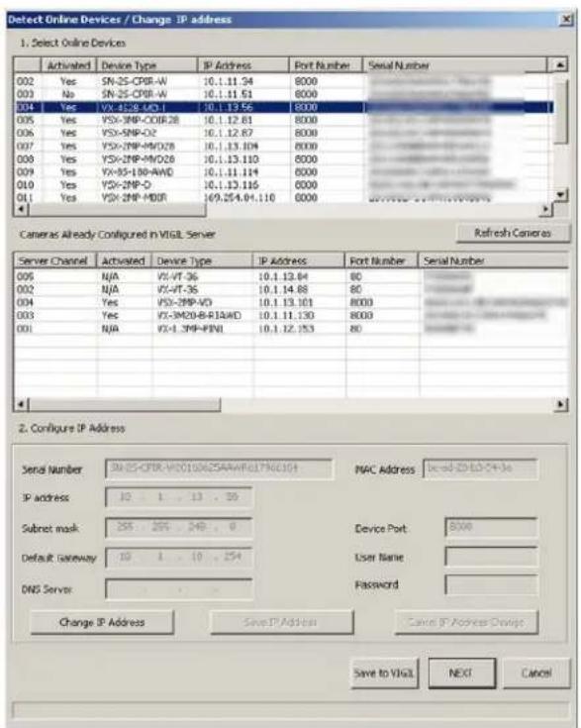The height and width of the screenshot is (728, 581).
Task: Click Activated header in configured cameras table
Action: [124, 260]
